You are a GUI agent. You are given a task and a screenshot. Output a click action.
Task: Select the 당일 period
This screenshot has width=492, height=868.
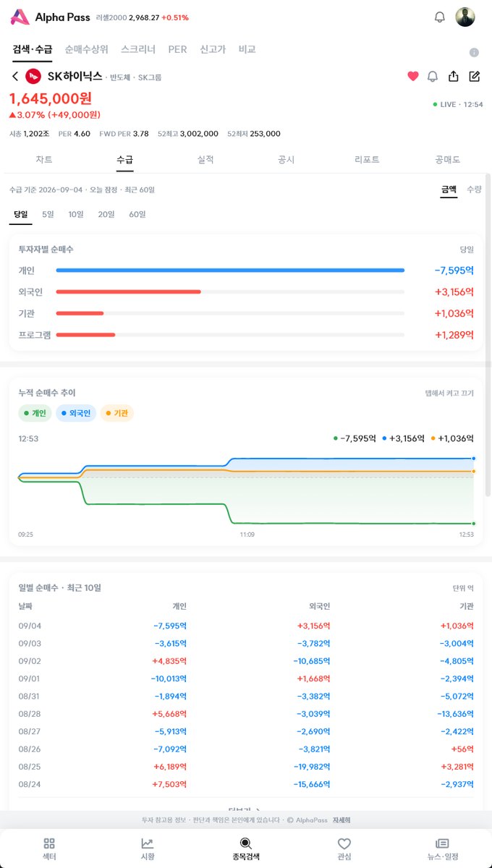[x=20, y=214]
